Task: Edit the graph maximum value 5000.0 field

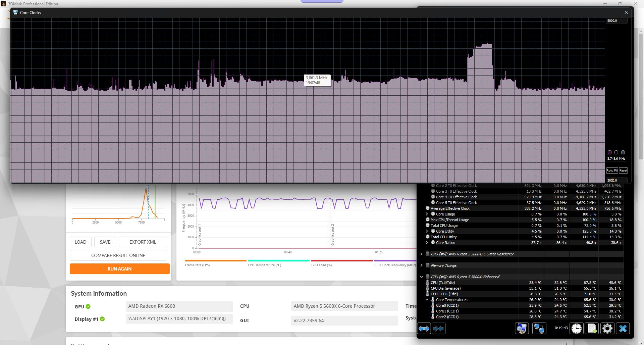Action: (x=616, y=21)
